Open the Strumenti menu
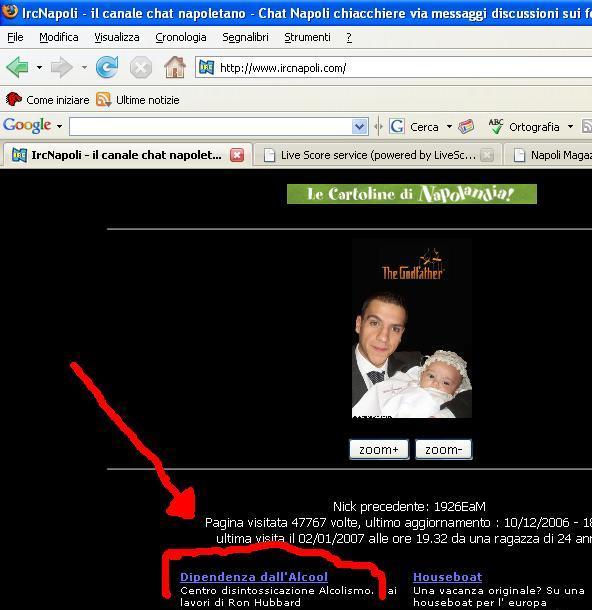The height and width of the screenshot is (610, 592). point(307,37)
